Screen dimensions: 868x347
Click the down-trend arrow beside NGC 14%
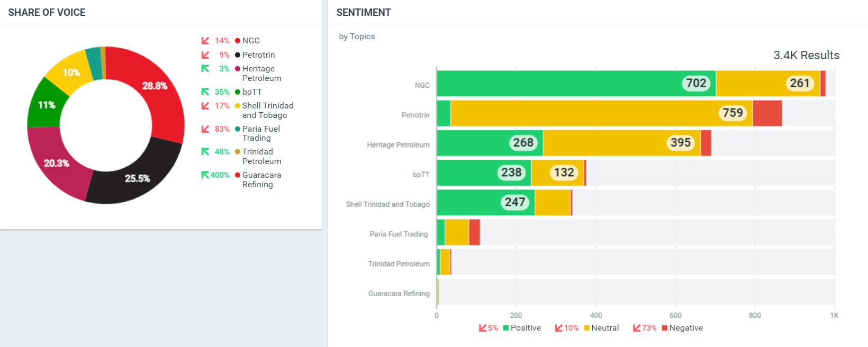205,41
